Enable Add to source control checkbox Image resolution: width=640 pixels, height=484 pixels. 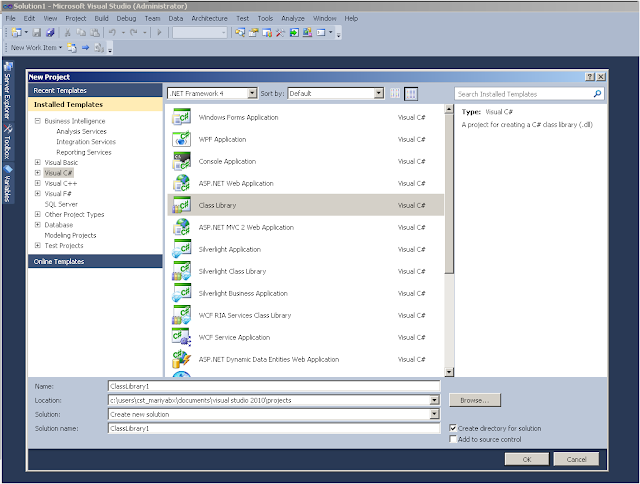pos(453,439)
